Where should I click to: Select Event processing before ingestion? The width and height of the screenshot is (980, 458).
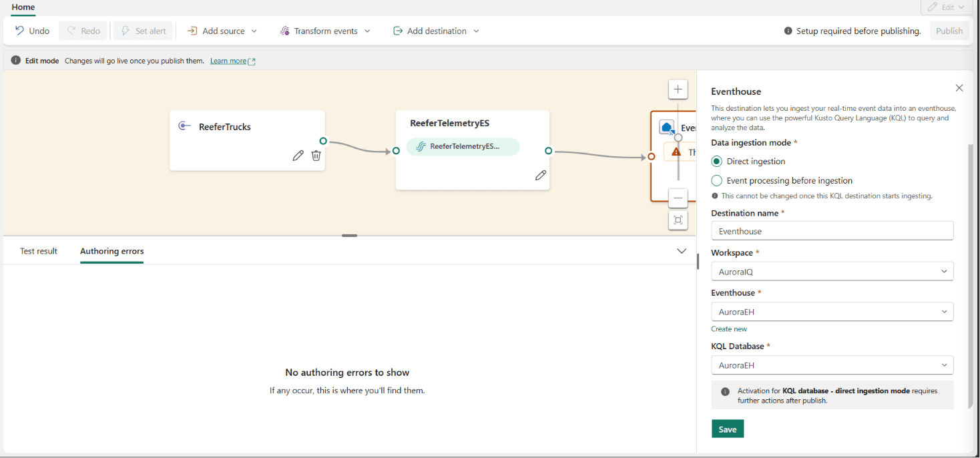pos(717,180)
